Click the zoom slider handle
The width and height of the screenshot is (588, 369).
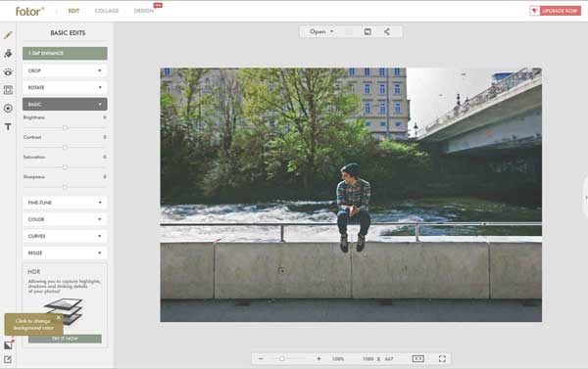[x=282, y=359]
